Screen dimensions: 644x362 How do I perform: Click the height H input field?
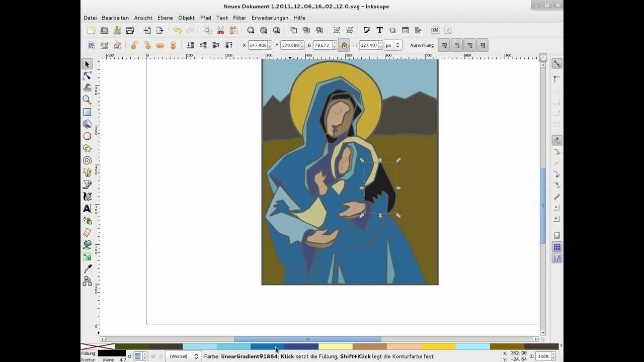click(x=368, y=45)
